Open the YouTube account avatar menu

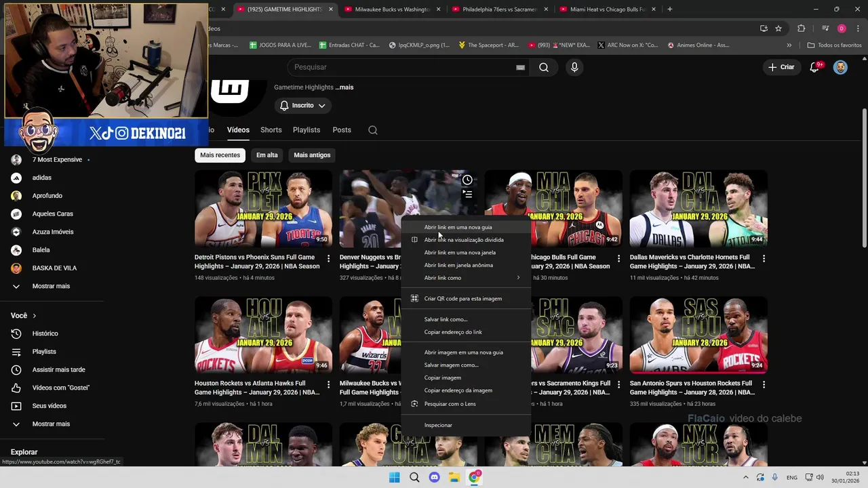[x=840, y=67]
